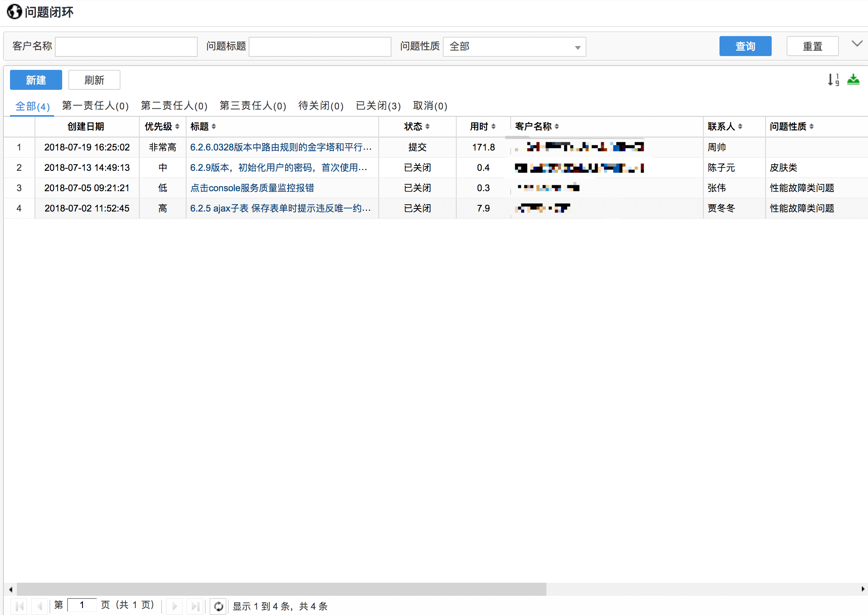This screenshot has width=868, height=615.
Task: Click the scrollbar left arrow
Action: point(10,589)
